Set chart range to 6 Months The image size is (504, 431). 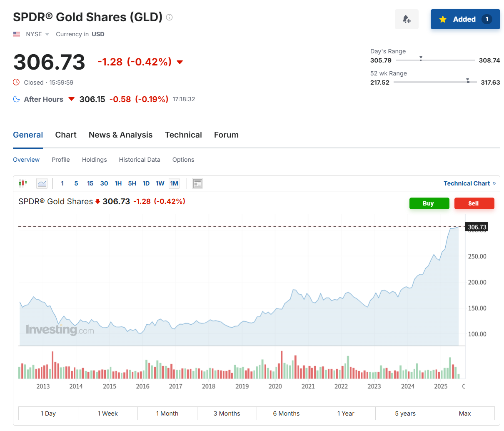(287, 413)
